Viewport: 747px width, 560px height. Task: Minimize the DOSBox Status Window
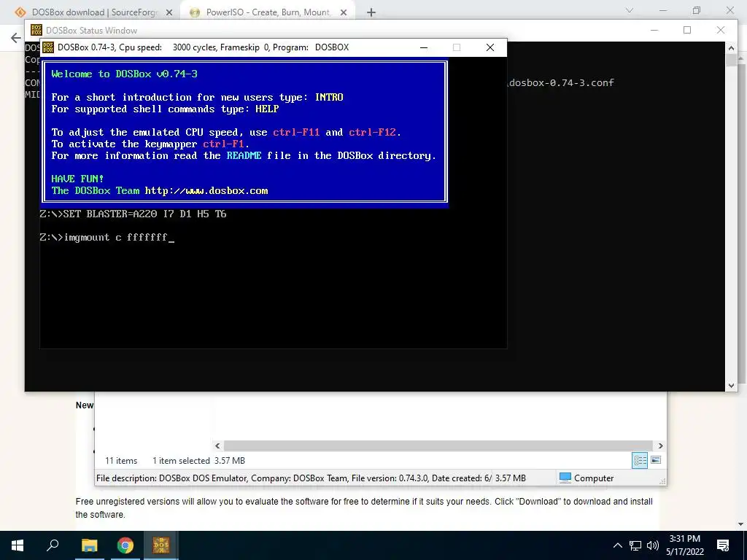point(654,30)
